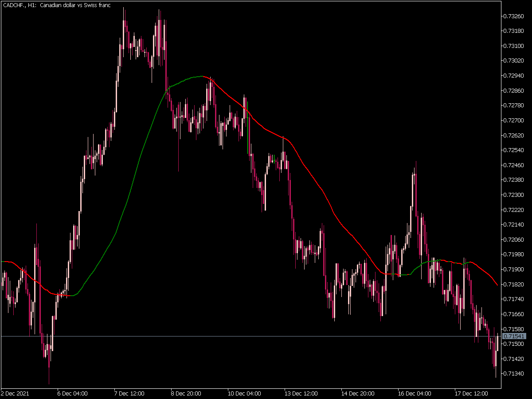Click the 0.71660 price axis label

(x=513, y=314)
